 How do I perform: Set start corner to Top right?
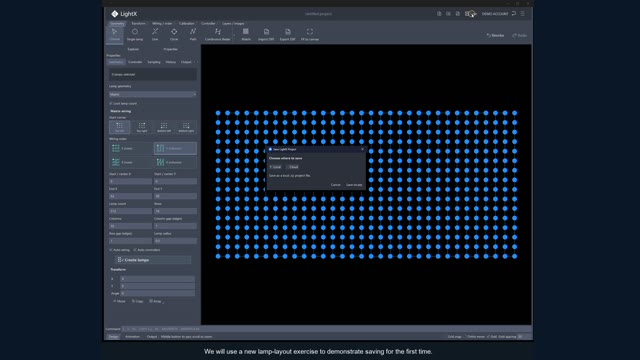pyautogui.click(x=142, y=127)
